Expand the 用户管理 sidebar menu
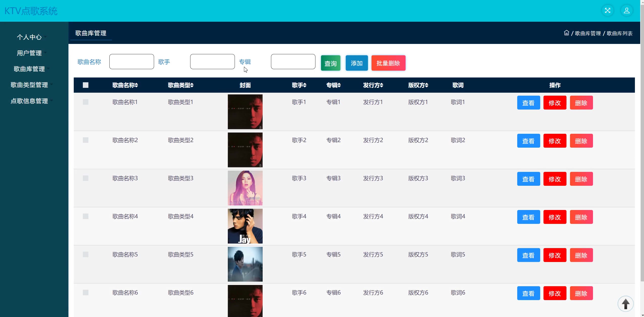644x317 pixels. point(32,53)
